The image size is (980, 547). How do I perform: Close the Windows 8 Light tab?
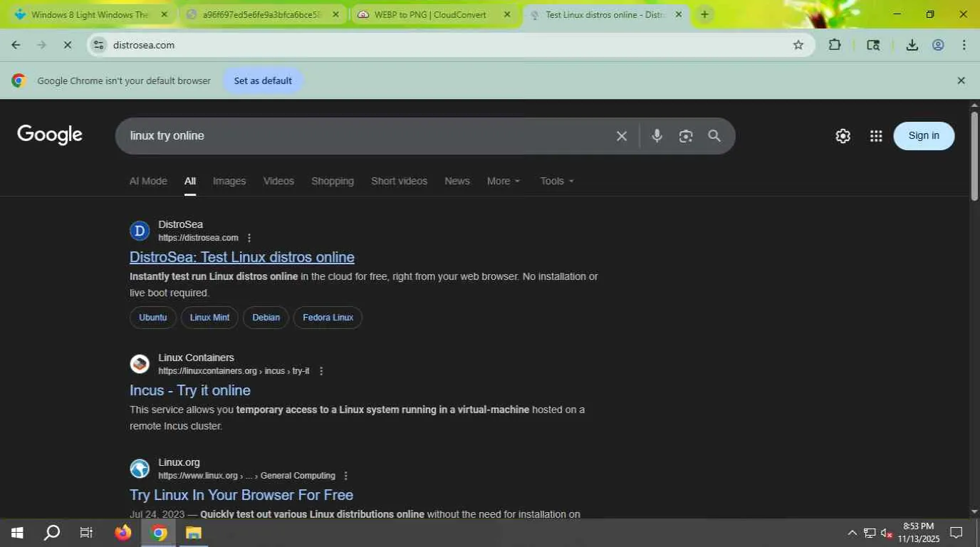tap(165, 14)
